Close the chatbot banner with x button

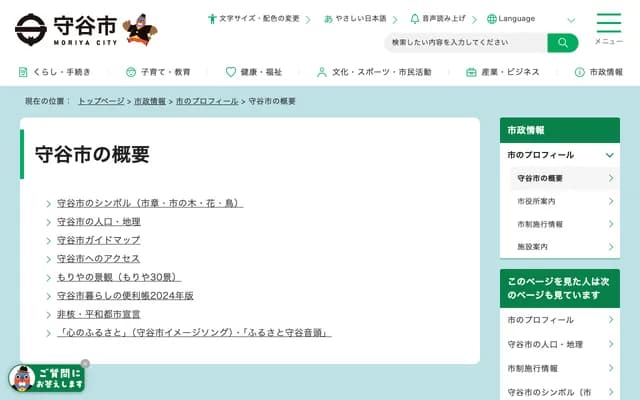pyautogui.click(x=85, y=363)
